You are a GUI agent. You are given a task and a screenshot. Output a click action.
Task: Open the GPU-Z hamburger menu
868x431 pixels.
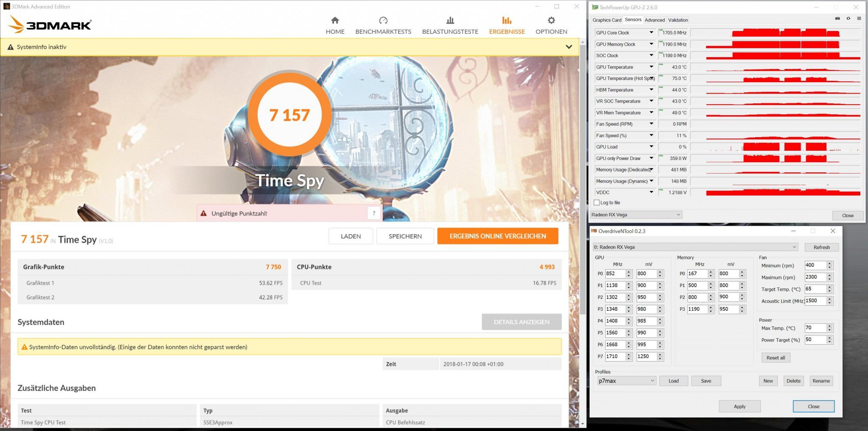point(859,19)
